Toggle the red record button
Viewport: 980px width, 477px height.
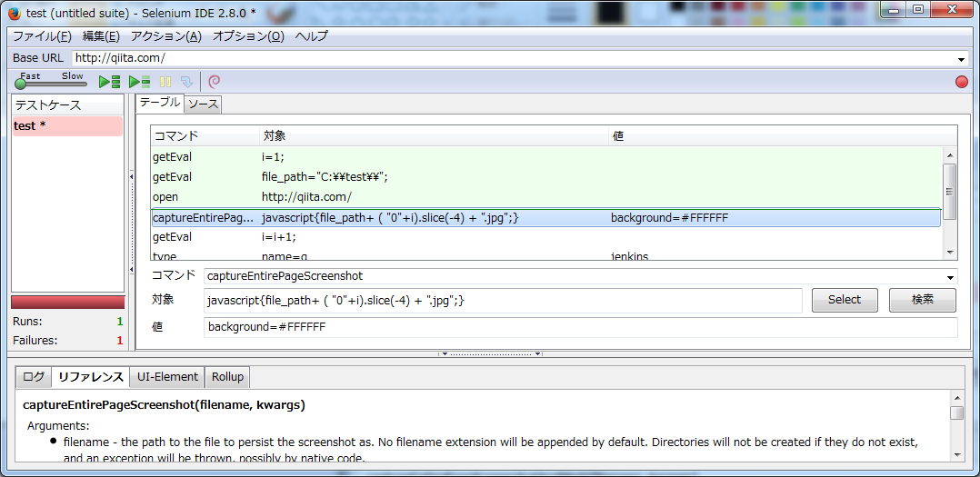tap(962, 82)
